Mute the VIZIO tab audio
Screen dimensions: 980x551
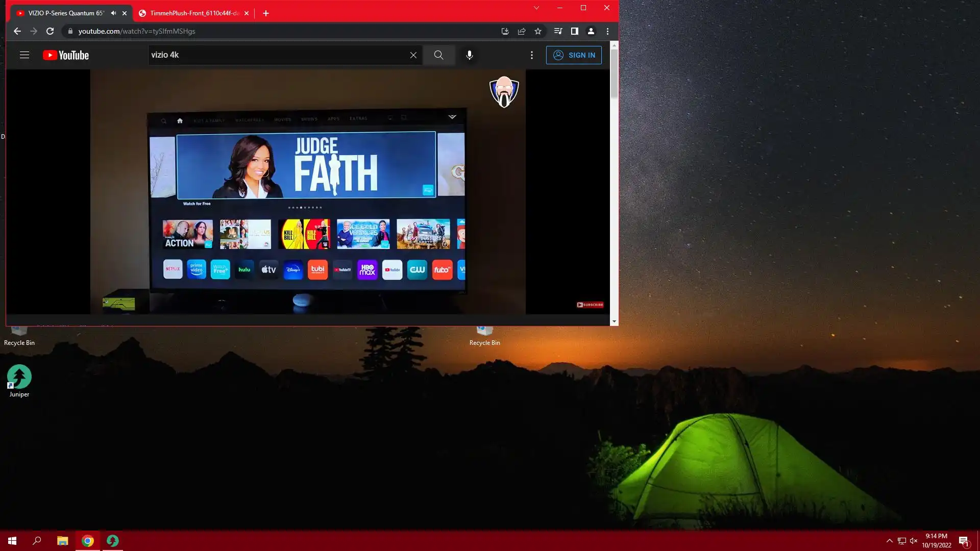(x=113, y=13)
